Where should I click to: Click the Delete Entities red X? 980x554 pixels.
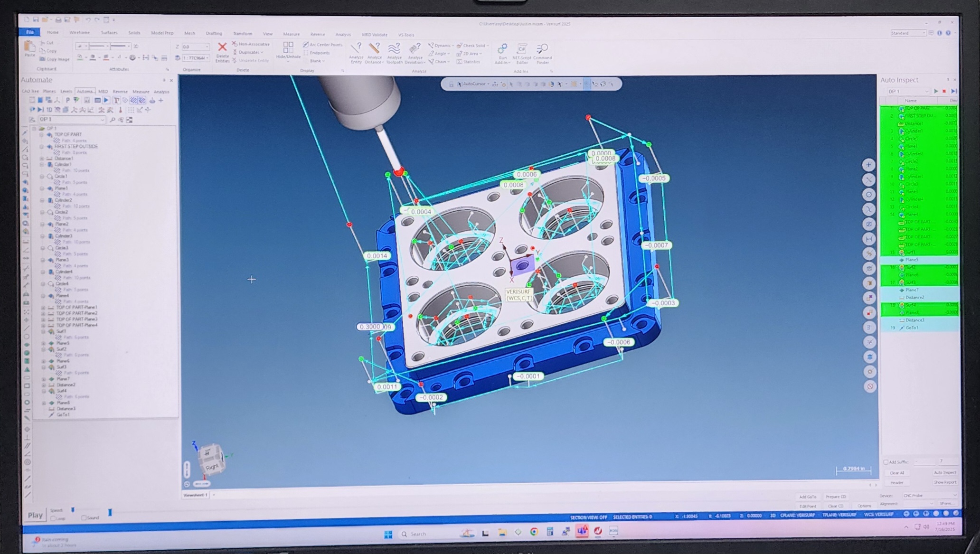pyautogui.click(x=222, y=47)
